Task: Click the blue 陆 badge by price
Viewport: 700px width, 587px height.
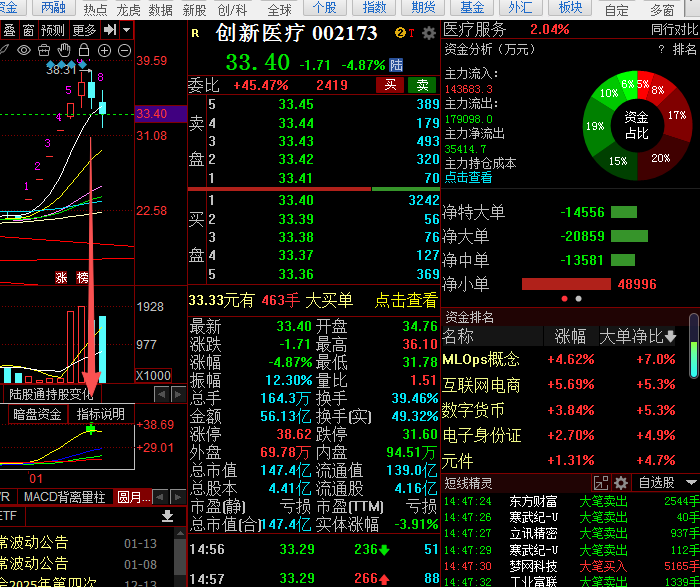Action: (396, 65)
